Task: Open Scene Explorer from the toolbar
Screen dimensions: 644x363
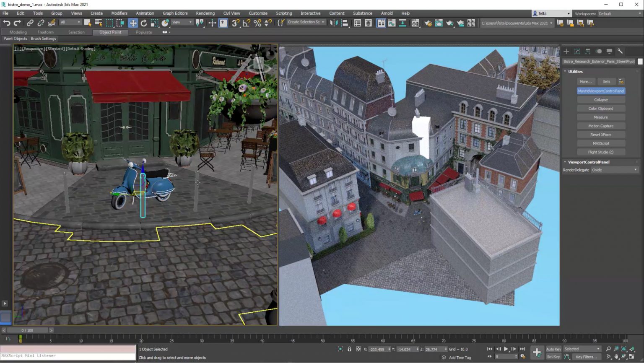Action: 358,23
